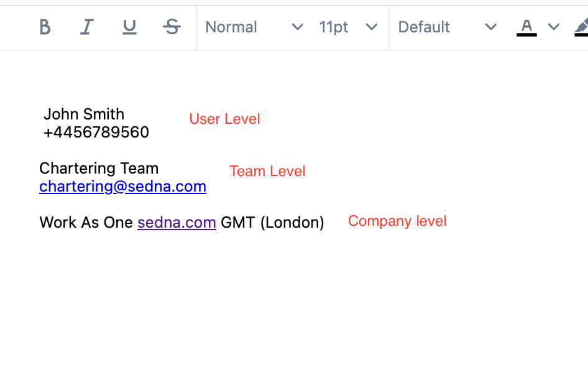The image size is (588, 387).
Task: Open the Default font family dropdown
Action: click(448, 27)
